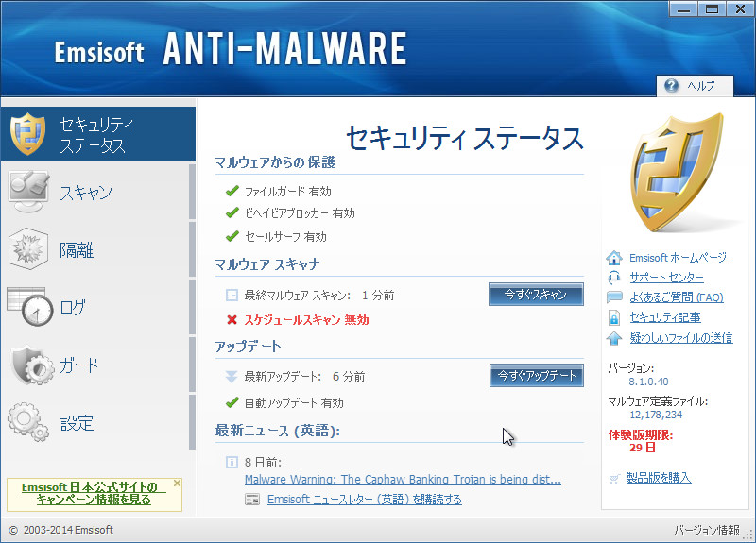
Task: Click the ログ clock icon in sidebar
Action: (x=29, y=306)
